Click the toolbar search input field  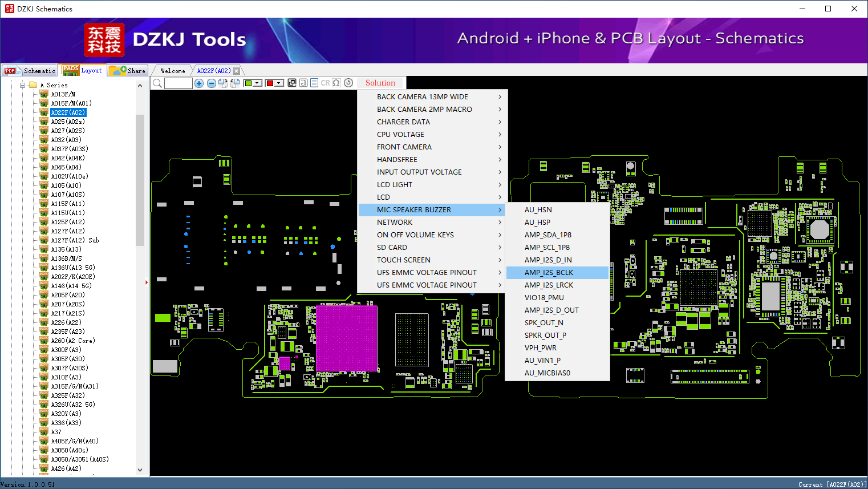point(178,83)
